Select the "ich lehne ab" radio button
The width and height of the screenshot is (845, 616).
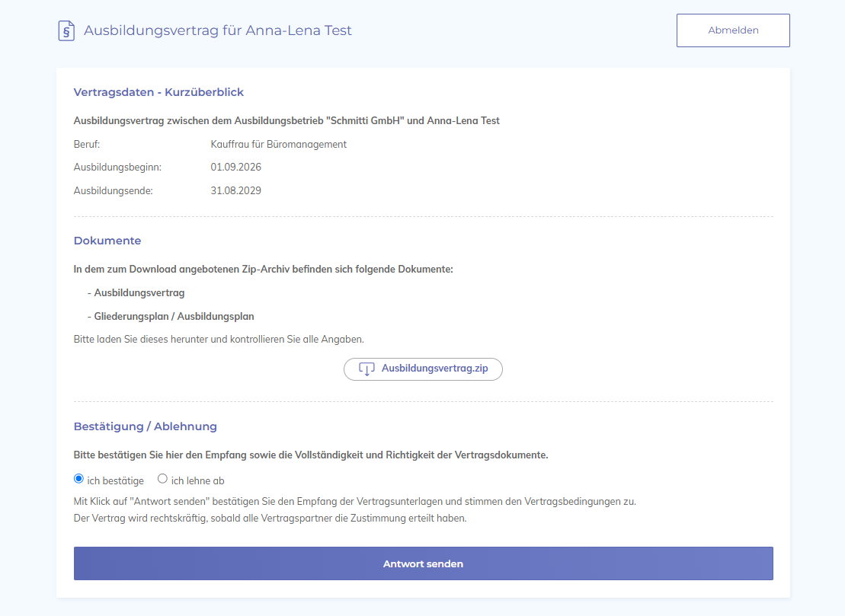pyautogui.click(x=162, y=479)
